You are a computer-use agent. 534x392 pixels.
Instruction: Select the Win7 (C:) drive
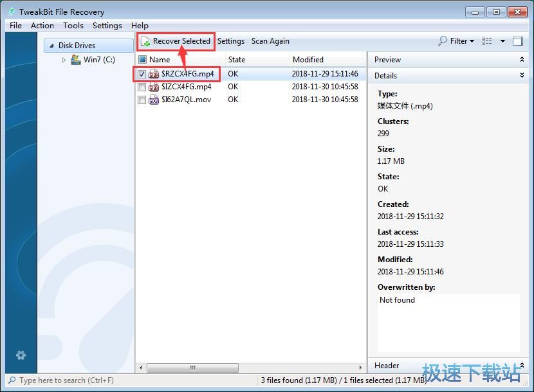tap(99, 60)
